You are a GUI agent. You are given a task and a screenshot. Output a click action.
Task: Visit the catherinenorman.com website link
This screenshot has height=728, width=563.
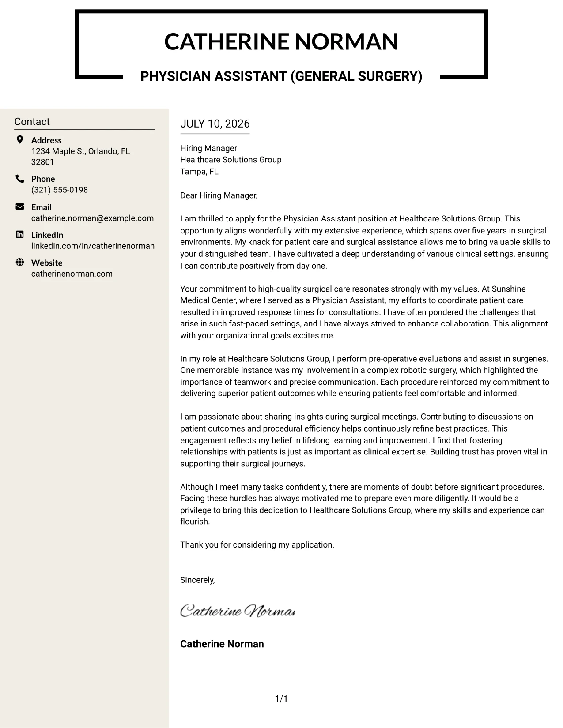pyautogui.click(x=72, y=274)
